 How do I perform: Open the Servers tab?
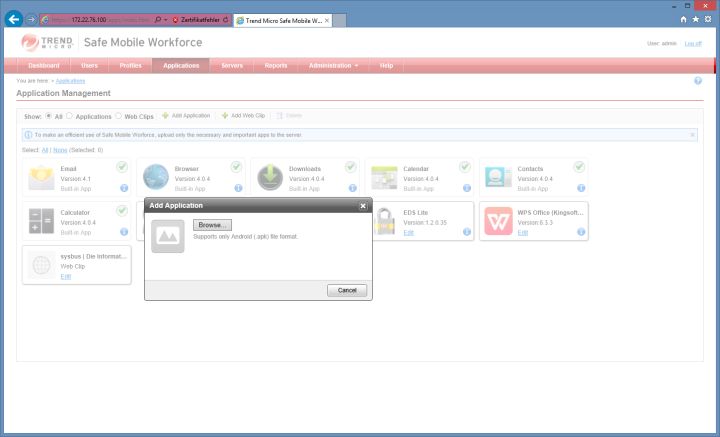click(x=232, y=65)
